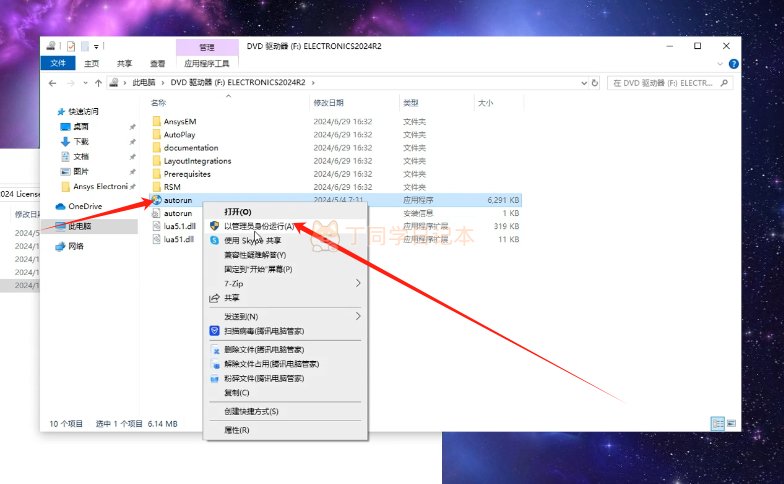The height and width of the screenshot is (484, 784).
Task: Select the lua51.dll file icon
Action: [x=156, y=239]
